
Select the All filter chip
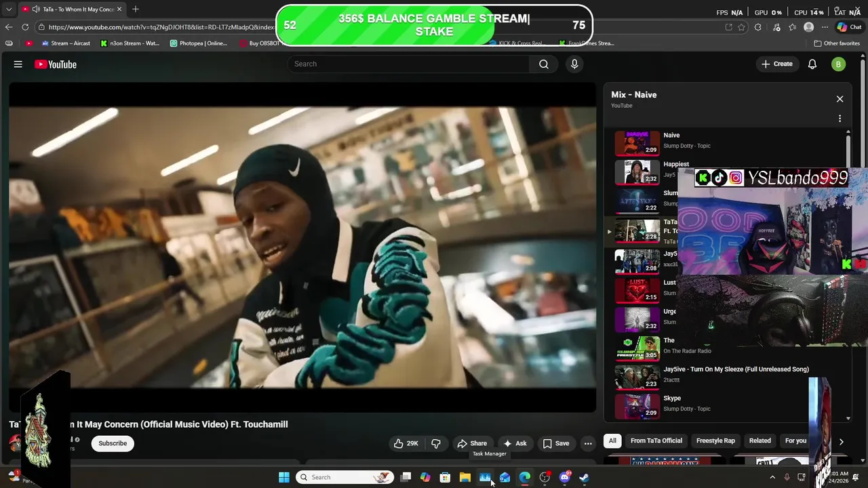point(612,441)
